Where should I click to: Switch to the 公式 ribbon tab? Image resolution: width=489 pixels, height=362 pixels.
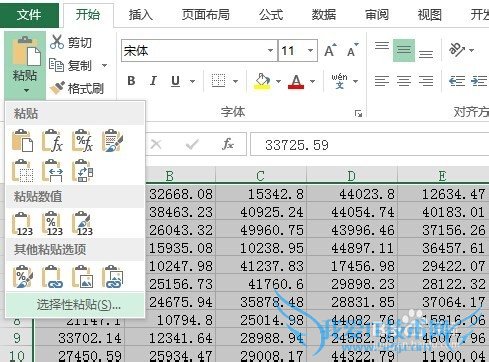tap(271, 14)
